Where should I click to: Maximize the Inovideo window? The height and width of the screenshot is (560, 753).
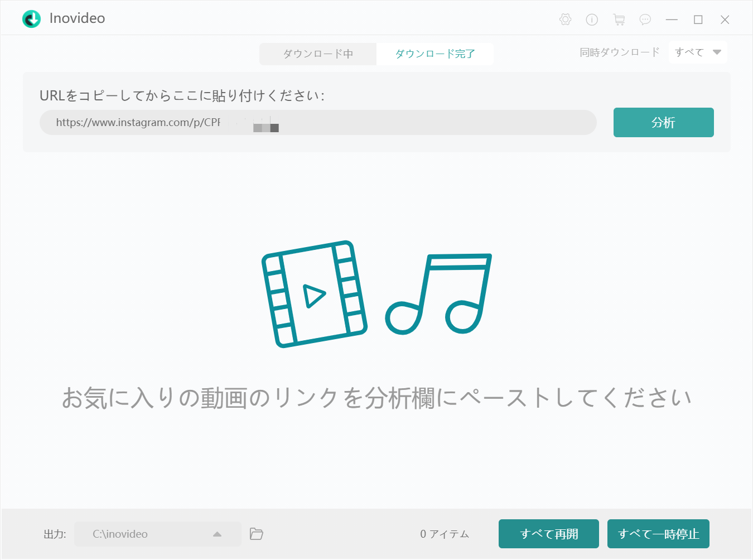pos(698,19)
